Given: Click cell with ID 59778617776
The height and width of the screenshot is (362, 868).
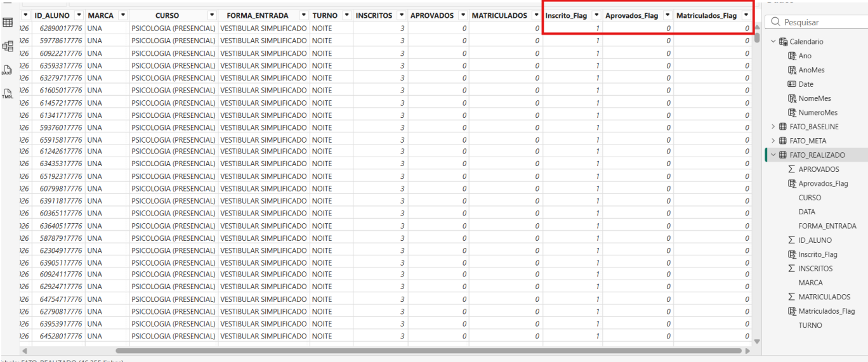Looking at the screenshot, I should (57, 41).
